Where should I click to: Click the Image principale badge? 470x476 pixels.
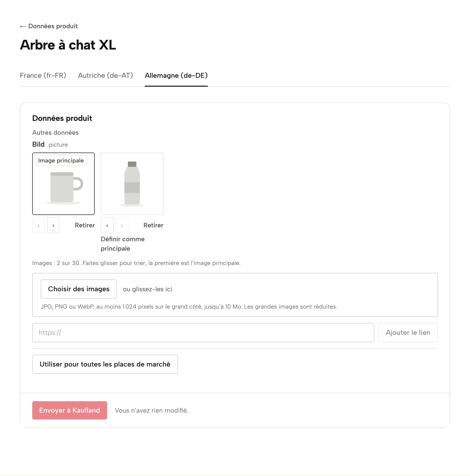61,161
